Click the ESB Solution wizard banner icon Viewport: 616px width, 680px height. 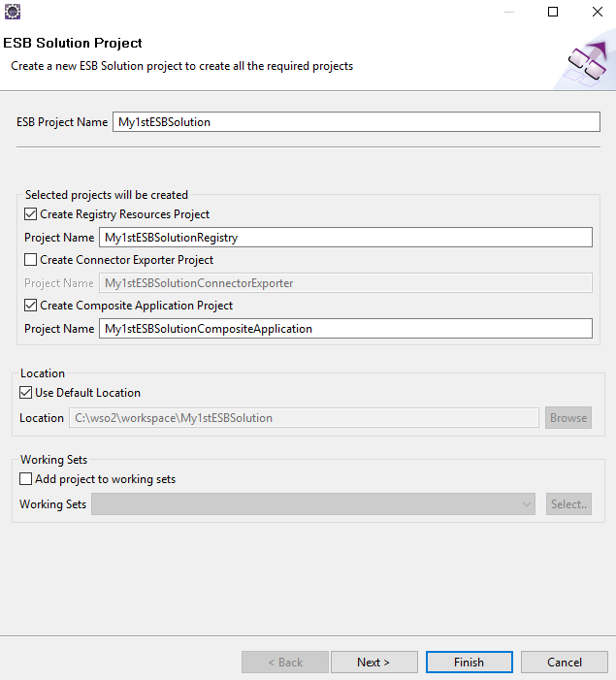[585, 61]
